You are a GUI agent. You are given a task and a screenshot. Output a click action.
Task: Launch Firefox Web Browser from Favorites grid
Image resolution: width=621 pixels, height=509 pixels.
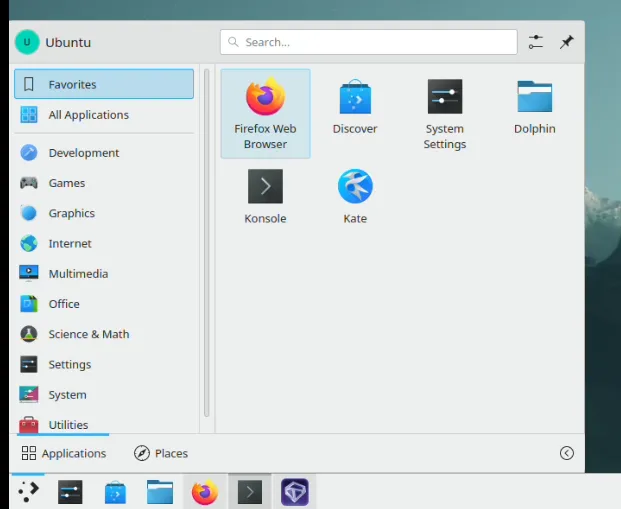click(265, 114)
